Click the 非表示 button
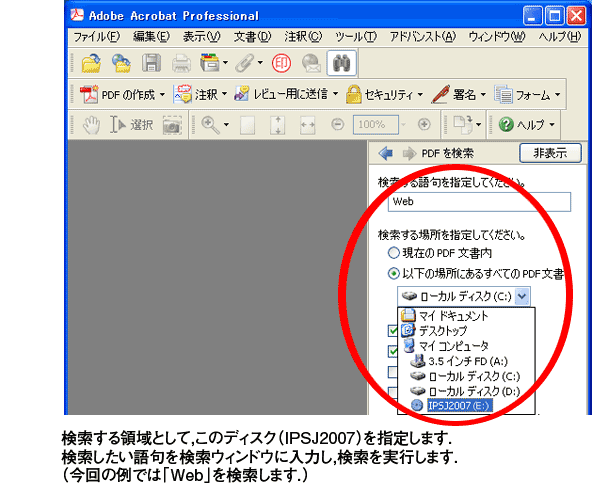The image size is (600, 486). pos(550,153)
